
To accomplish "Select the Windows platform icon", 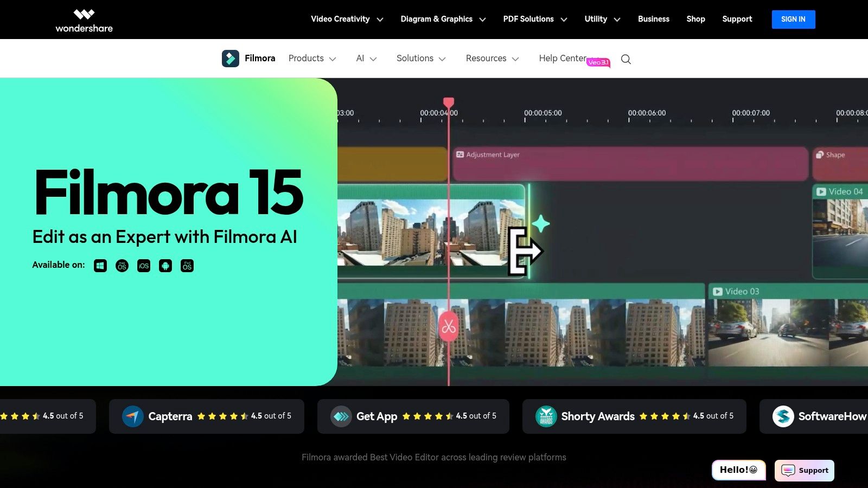I will (x=100, y=265).
